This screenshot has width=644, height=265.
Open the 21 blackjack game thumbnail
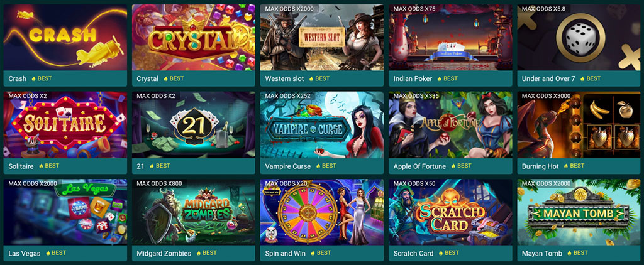tap(194, 125)
